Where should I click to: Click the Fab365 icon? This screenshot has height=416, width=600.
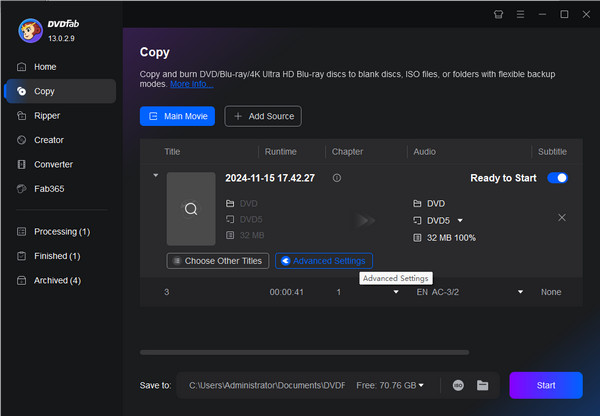coord(22,189)
